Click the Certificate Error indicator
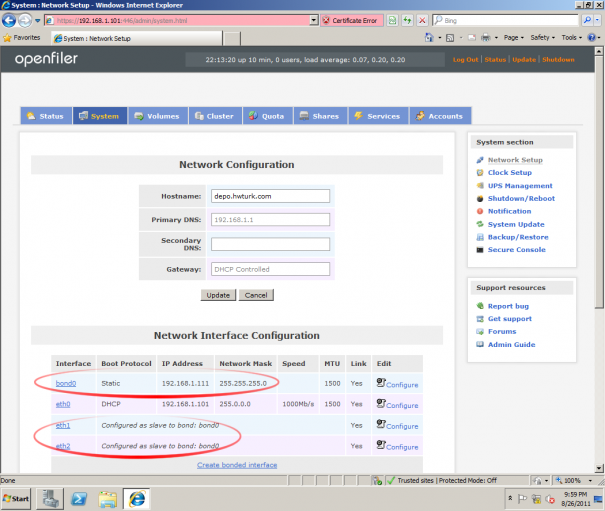 (352, 20)
